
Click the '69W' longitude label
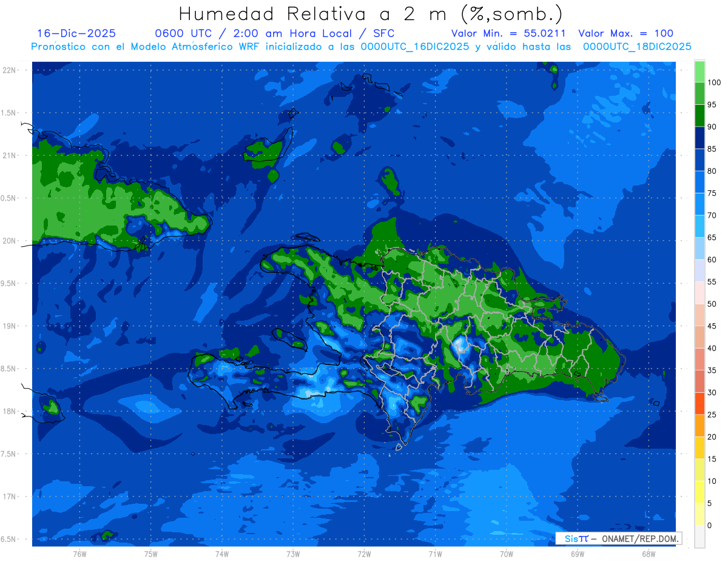(x=578, y=554)
